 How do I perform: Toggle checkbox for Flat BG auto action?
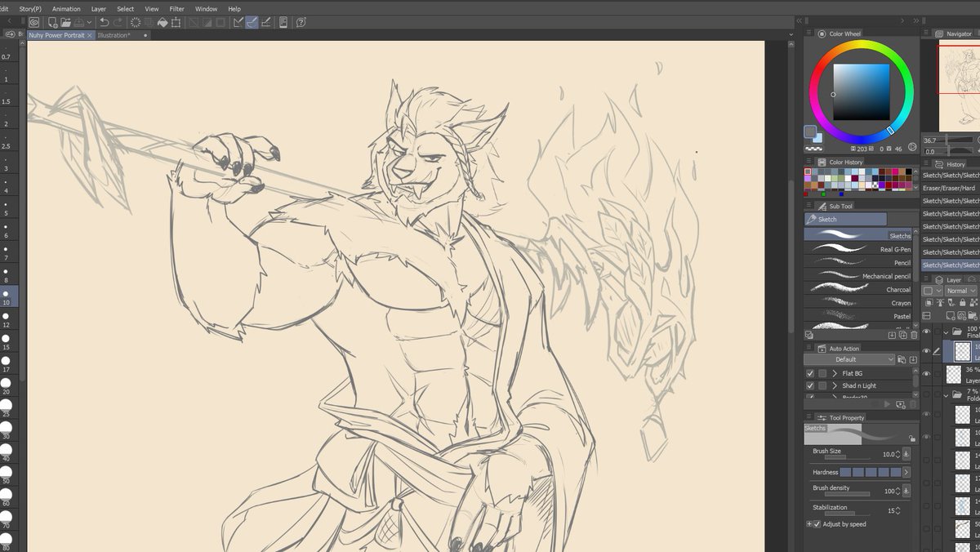coord(810,373)
